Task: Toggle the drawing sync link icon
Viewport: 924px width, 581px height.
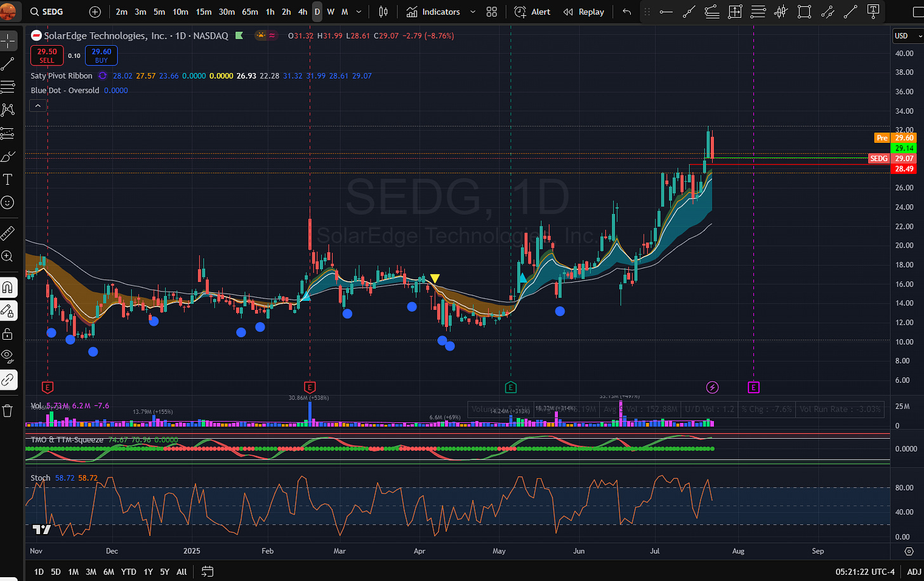Action: click(8, 380)
